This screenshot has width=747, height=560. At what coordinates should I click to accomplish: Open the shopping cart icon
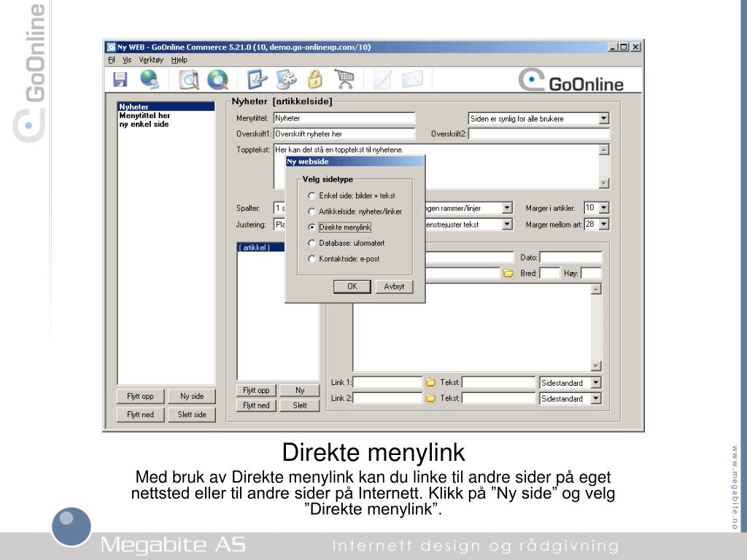(344, 79)
